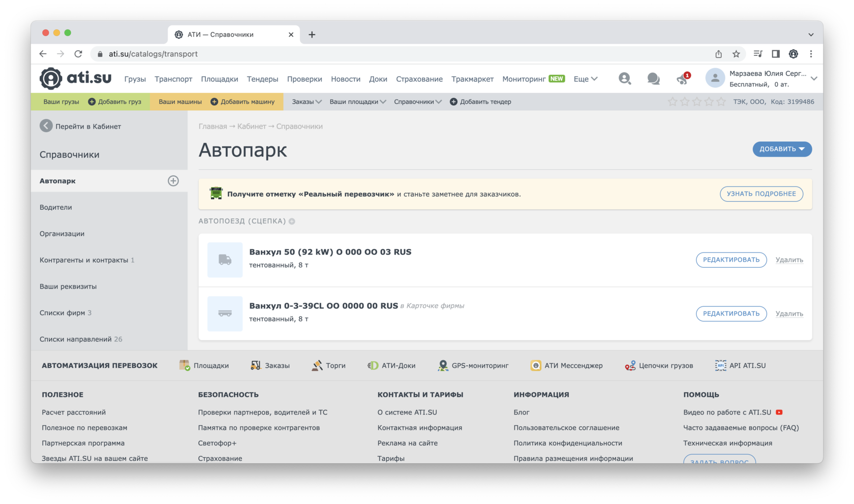Screen dimensions: 854x504
Task: Open Ваши грузы link
Action: (61, 102)
